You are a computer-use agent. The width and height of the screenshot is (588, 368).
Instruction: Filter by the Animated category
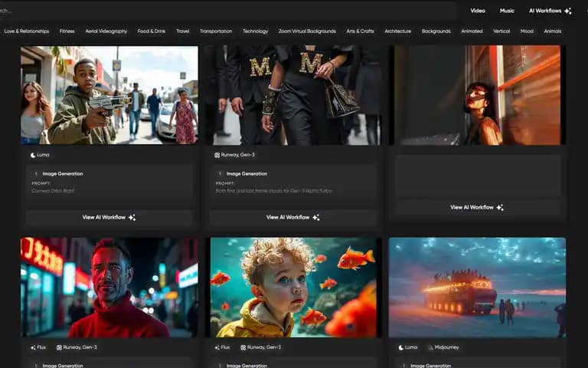[x=472, y=31]
